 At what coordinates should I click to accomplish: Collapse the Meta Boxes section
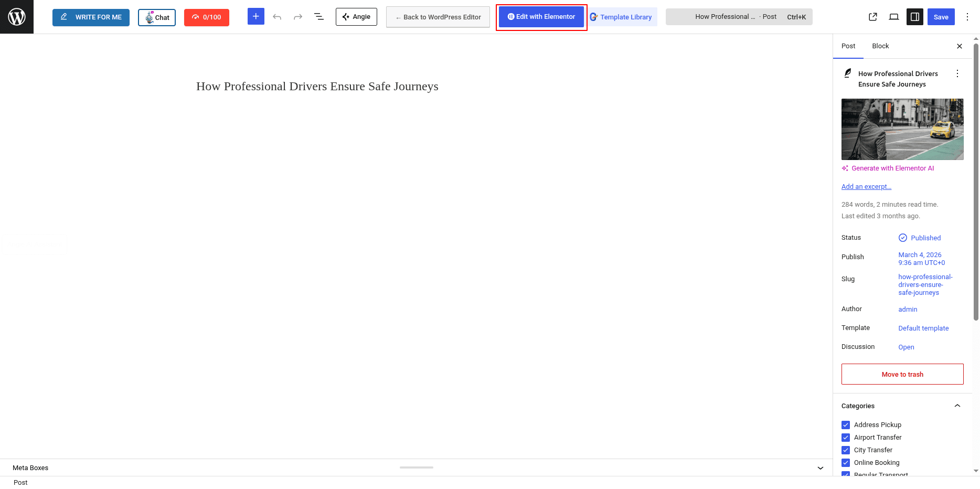821,468
